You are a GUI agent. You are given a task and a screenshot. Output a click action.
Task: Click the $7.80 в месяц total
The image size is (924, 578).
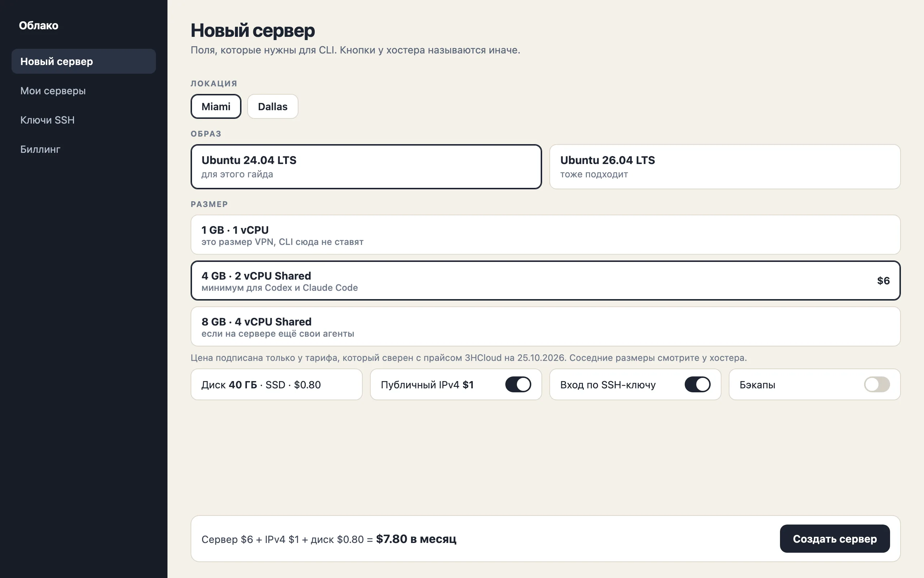click(416, 539)
